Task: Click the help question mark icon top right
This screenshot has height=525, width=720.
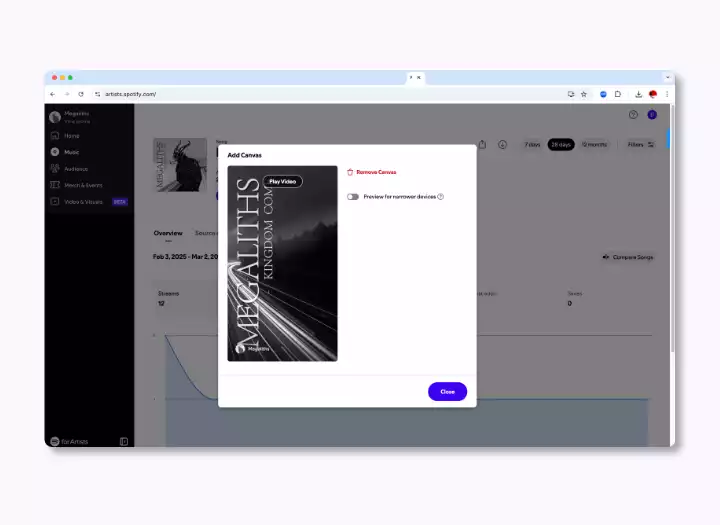Action: point(633,115)
